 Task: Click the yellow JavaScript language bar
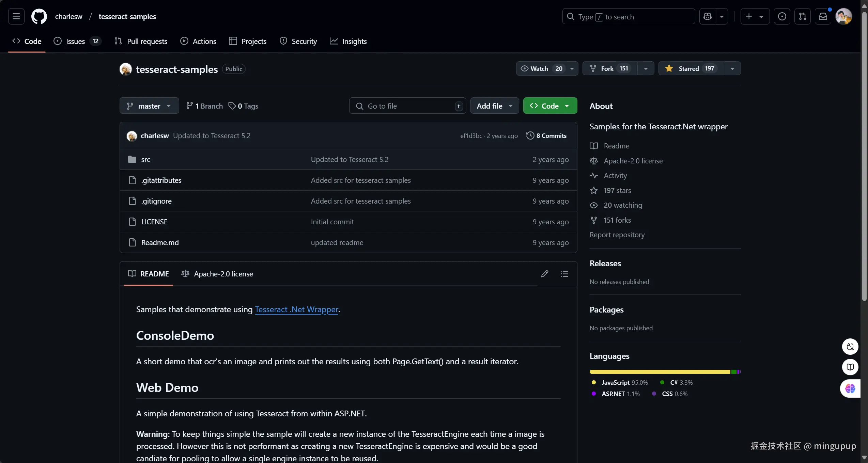[660, 372]
